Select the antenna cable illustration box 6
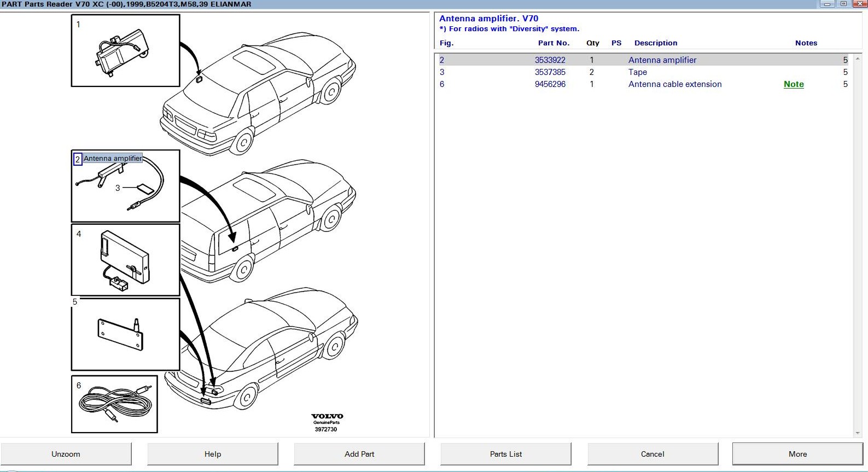 (x=114, y=404)
